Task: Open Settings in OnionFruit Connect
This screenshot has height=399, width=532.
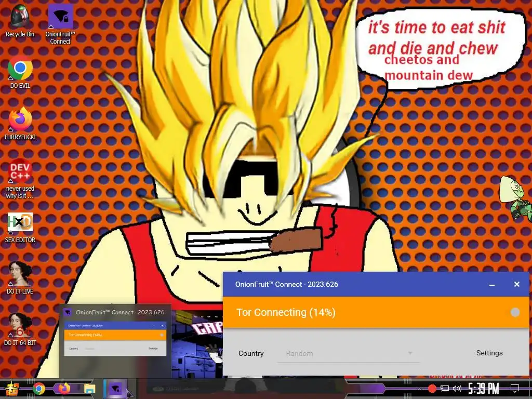Action: pyautogui.click(x=489, y=353)
